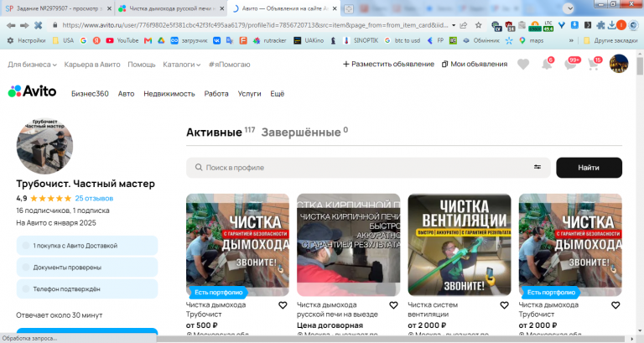Open the Ещё menu in Avito navigation

pyautogui.click(x=278, y=94)
